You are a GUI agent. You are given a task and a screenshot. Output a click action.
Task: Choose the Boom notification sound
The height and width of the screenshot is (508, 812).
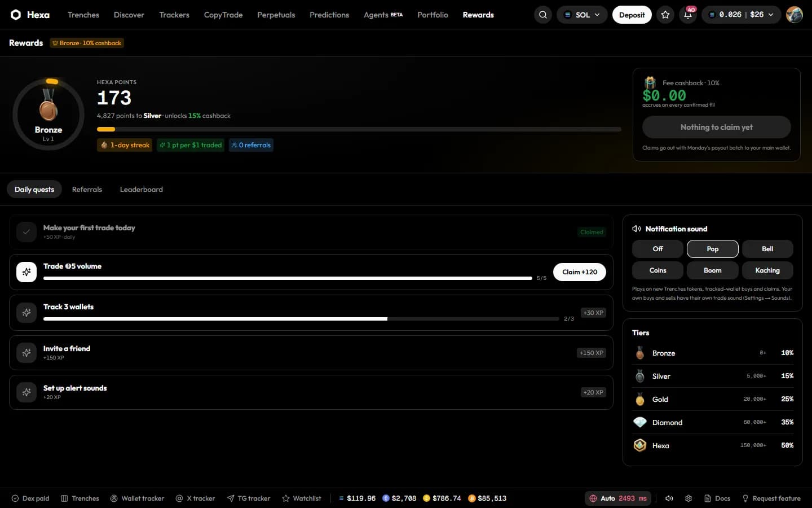click(713, 270)
